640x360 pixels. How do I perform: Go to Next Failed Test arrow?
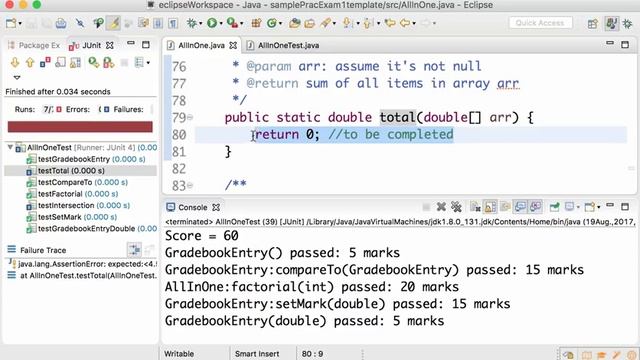[x=15, y=62]
